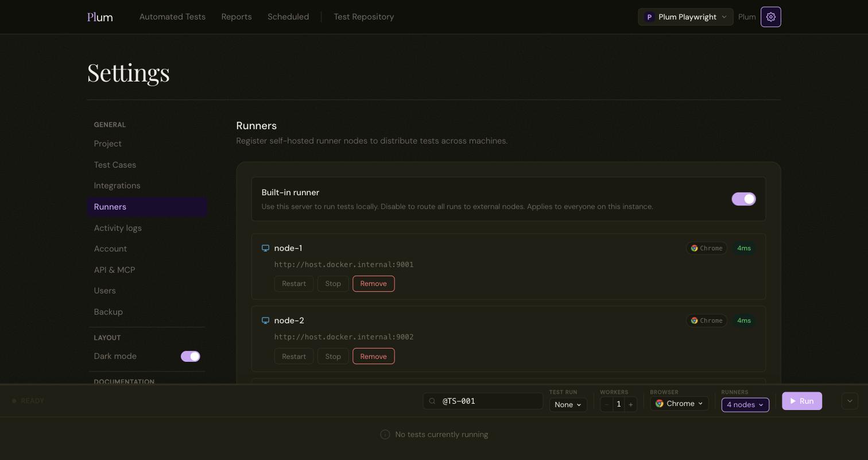Image resolution: width=868 pixels, height=460 pixels.
Task: Click the search magnifier icon in run bar
Action: coord(433,401)
